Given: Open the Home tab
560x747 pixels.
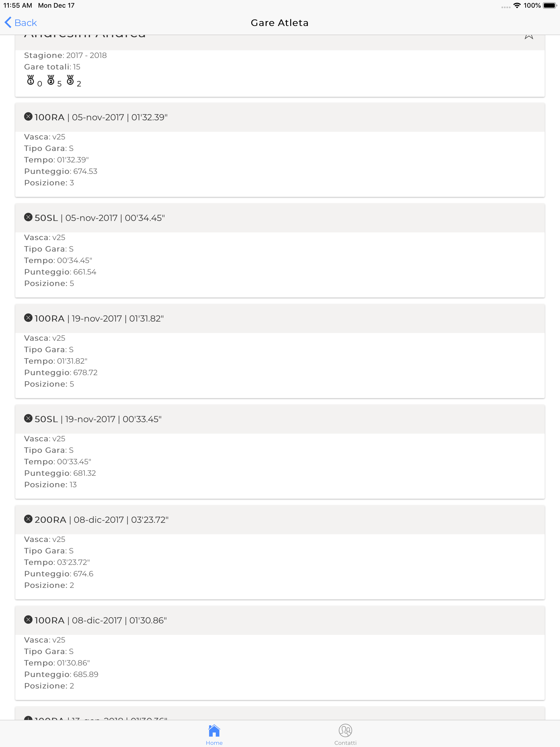Looking at the screenshot, I should click(214, 734).
